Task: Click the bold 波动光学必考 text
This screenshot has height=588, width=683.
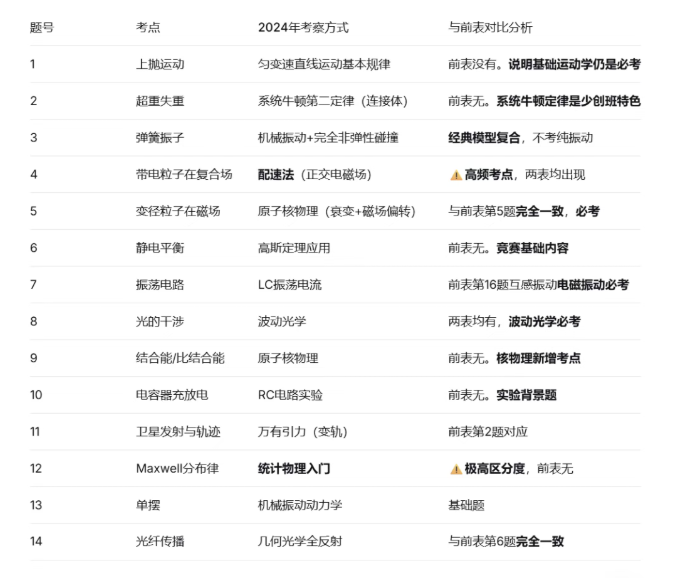Action: pos(544,321)
